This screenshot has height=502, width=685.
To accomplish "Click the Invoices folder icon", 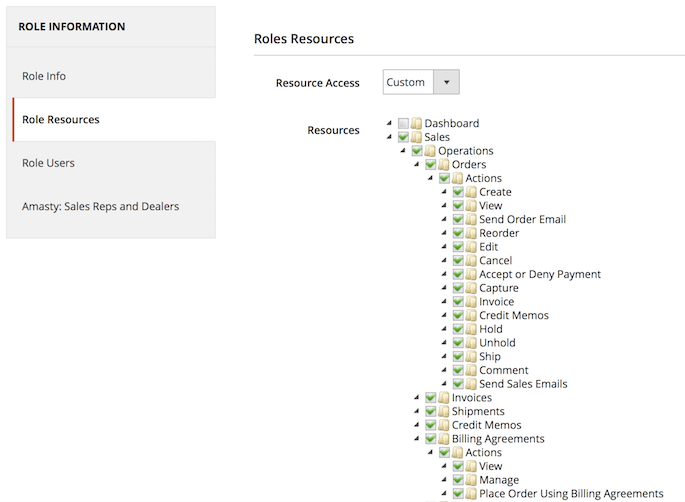I will coord(444,398).
